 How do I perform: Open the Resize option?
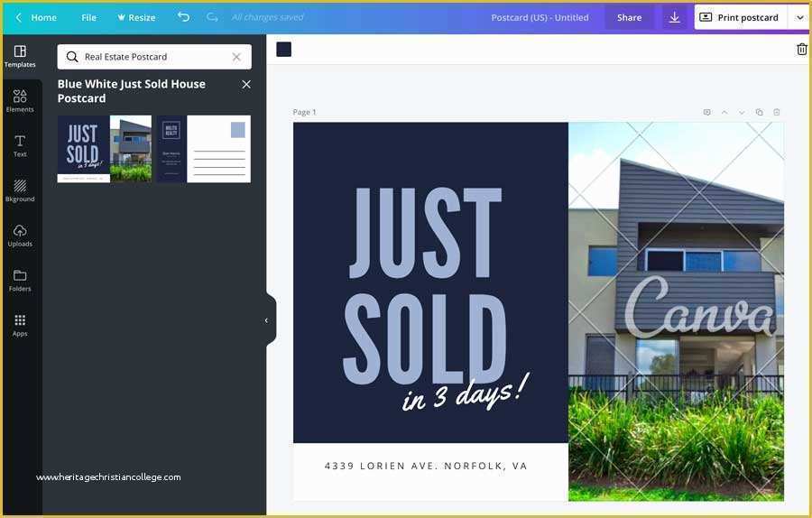(136, 18)
